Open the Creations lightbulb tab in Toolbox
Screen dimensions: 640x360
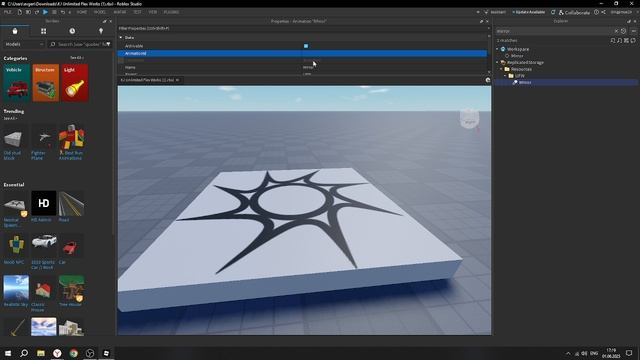coord(101,31)
